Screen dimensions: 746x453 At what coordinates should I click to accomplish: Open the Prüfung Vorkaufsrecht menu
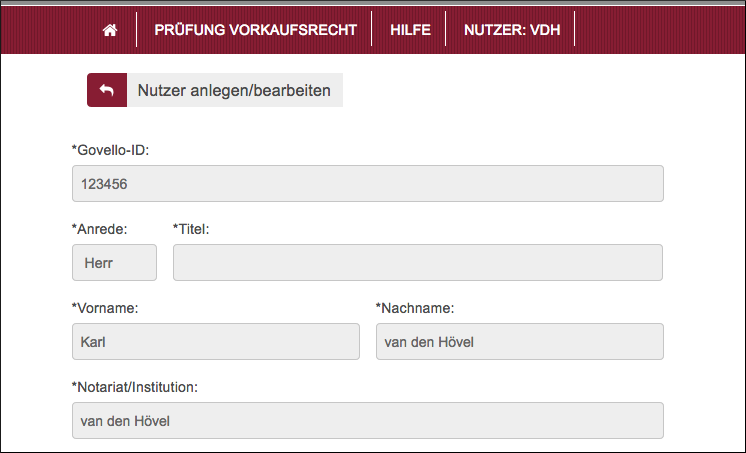(x=255, y=30)
